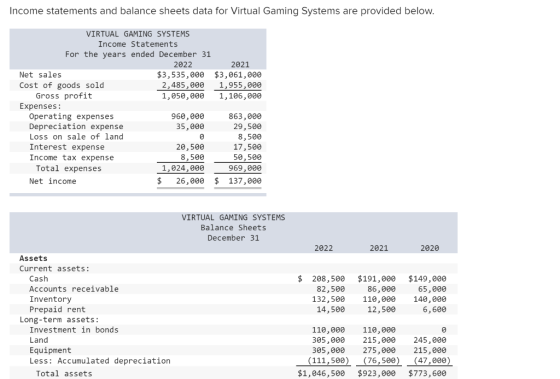Viewport: 560px width, 379px height.
Task: Select 2022 depreciation expense 35,000
Action: 190,126
